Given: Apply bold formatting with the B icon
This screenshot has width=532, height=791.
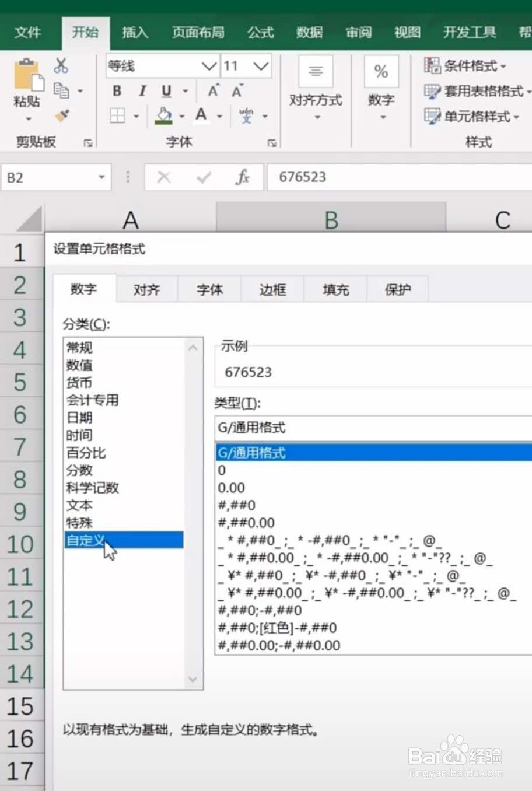Looking at the screenshot, I should [116, 91].
